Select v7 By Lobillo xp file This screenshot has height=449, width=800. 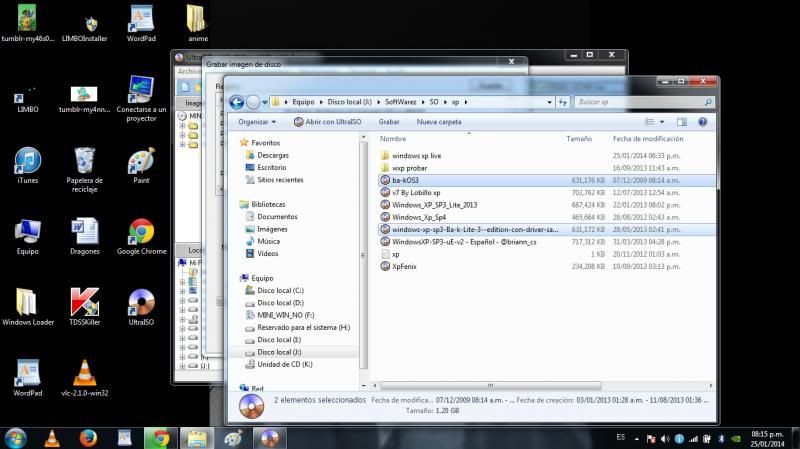click(x=416, y=192)
